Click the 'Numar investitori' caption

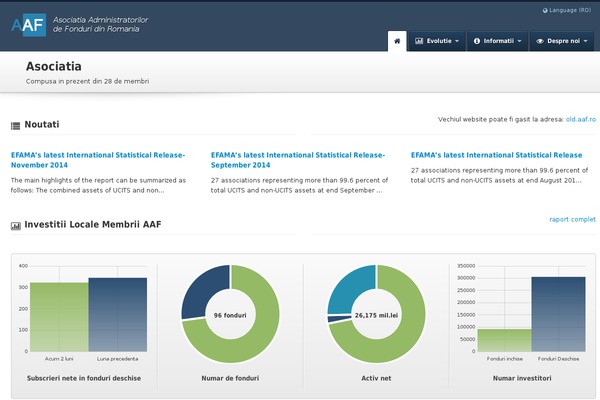click(x=522, y=378)
